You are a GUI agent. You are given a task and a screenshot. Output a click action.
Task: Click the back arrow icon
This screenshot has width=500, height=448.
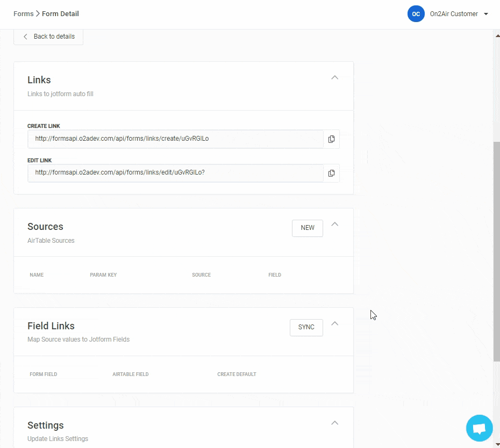pos(25,37)
